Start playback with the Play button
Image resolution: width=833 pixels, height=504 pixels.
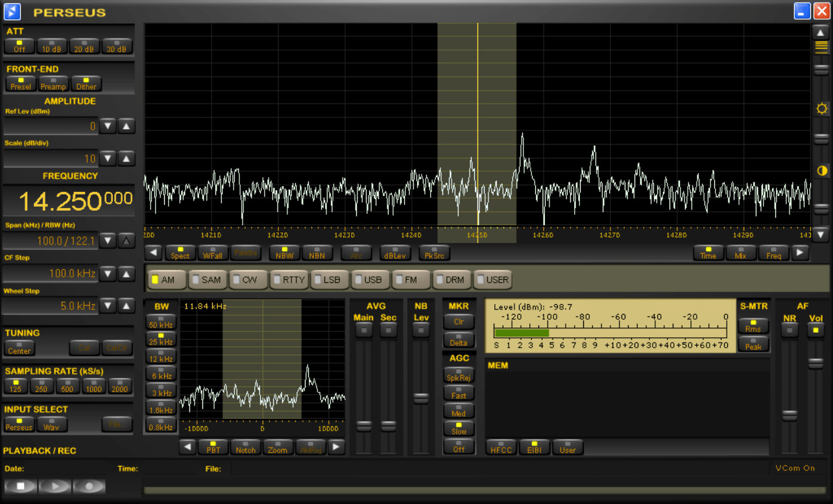click(54, 486)
